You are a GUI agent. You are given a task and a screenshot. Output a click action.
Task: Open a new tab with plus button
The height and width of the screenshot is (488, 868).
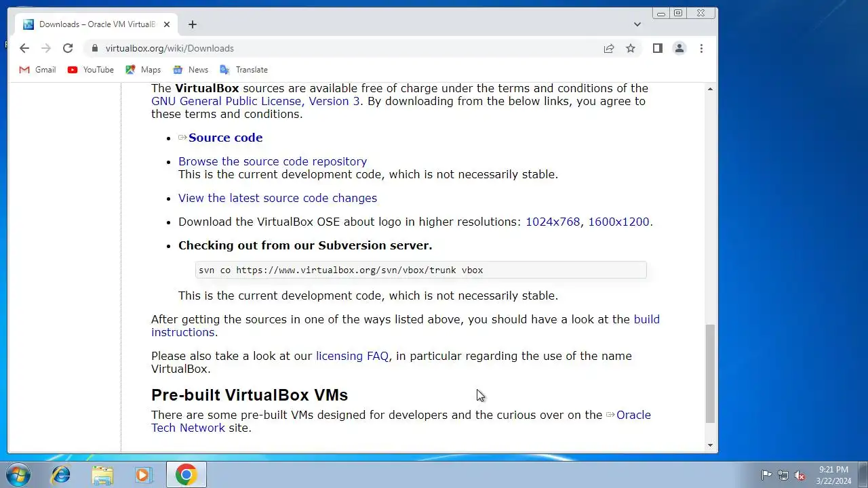point(193,24)
